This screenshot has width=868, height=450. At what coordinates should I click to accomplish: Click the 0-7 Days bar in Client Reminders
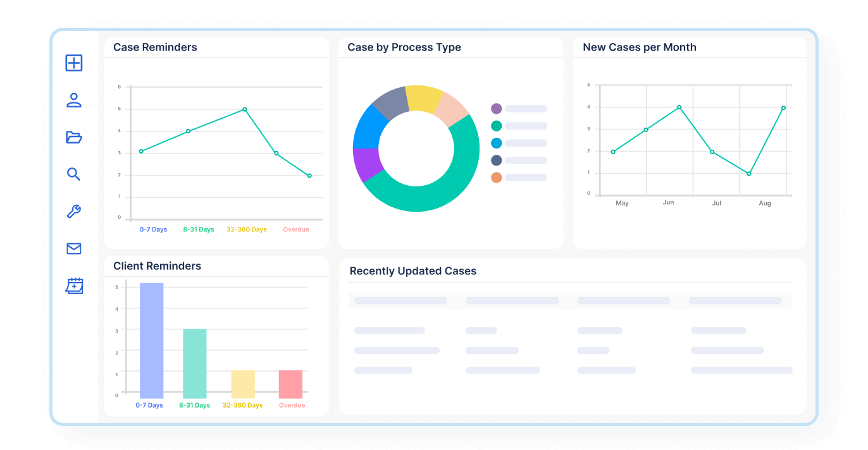(x=152, y=340)
